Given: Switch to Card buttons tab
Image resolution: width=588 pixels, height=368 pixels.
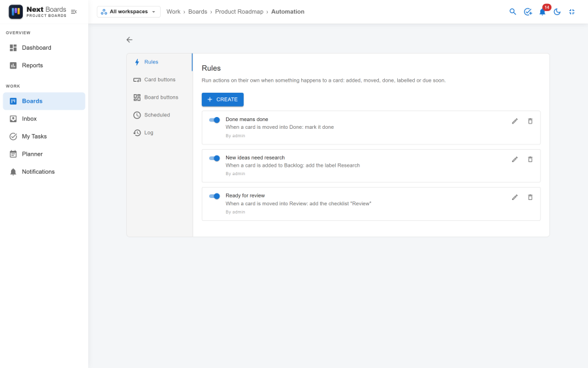Looking at the screenshot, I should tap(160, 80).
